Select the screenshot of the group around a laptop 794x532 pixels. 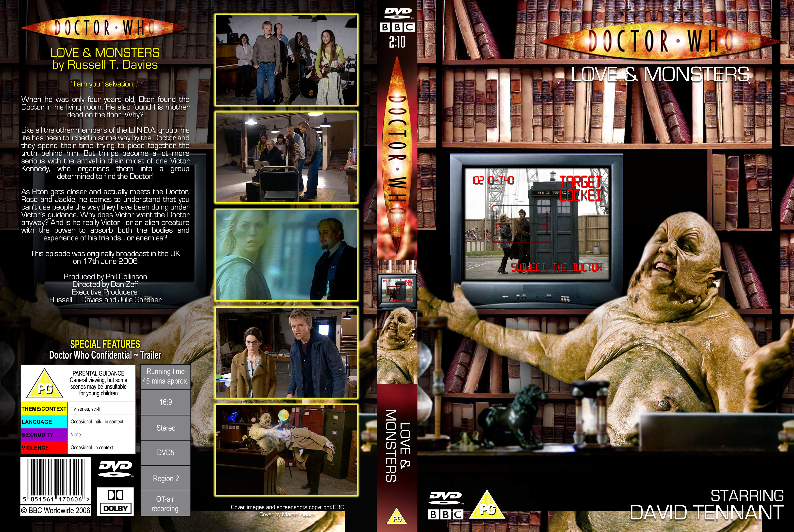click(x=287, y=157)
